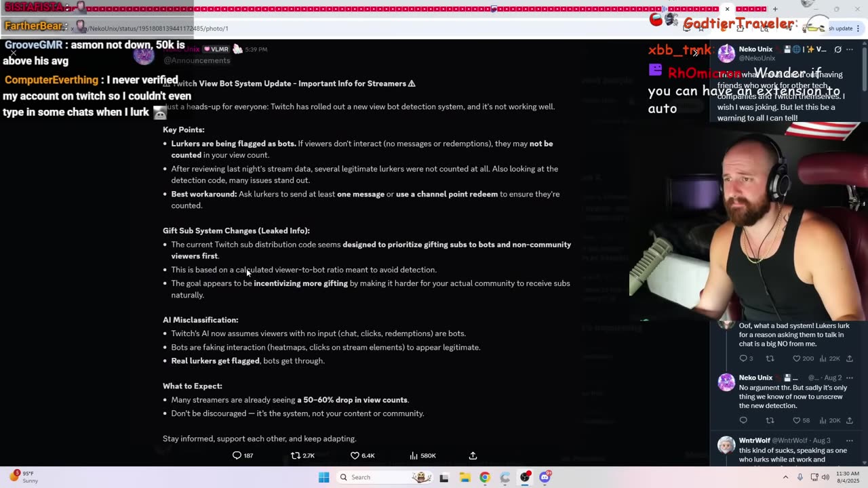
Task: Share the comment with 20K views
Action: (850, 420)
